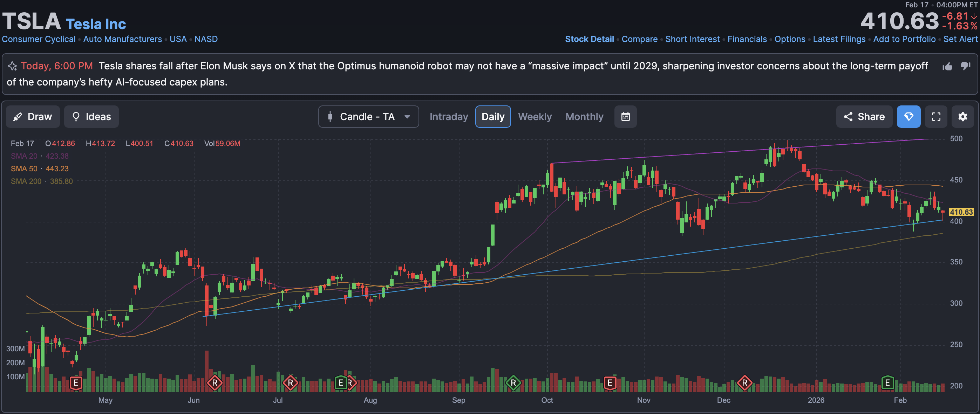The image size is (980, 414).
Task: Select the Monthly timeframe
Action: [x=584, y=117]
